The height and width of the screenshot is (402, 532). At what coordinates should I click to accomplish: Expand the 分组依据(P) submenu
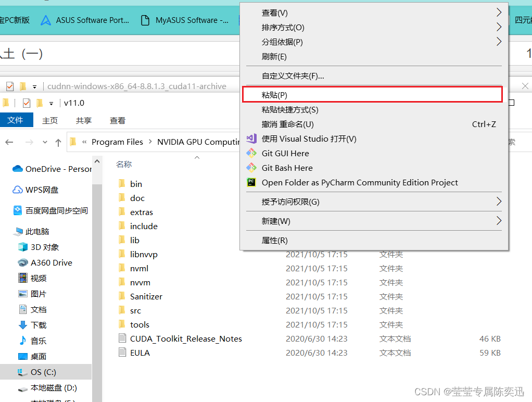point(499,42)
